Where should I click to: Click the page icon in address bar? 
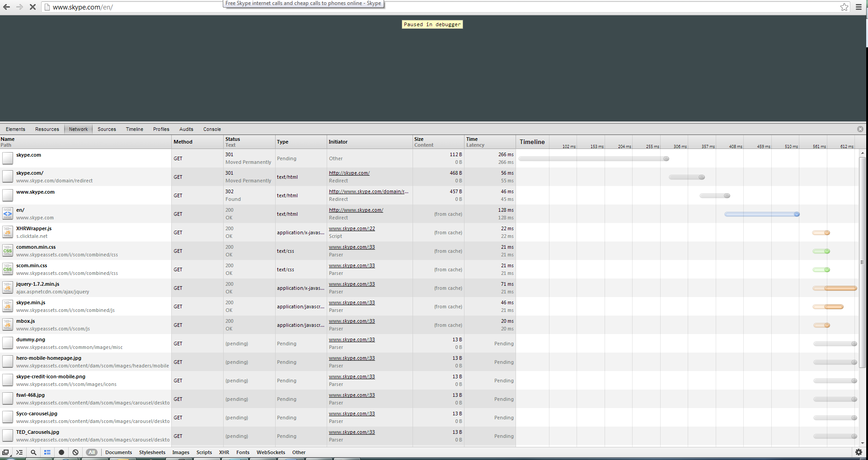(47, 7)
